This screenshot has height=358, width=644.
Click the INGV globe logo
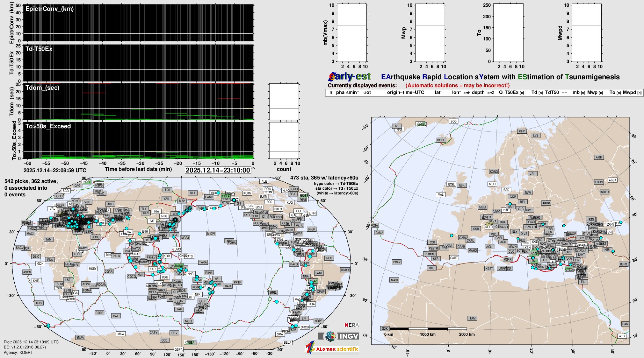pos(330,336)
